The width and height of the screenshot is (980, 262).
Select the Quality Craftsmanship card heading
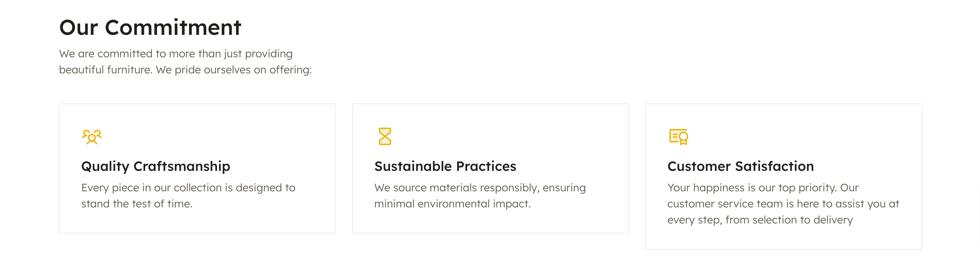pos(156,166)
